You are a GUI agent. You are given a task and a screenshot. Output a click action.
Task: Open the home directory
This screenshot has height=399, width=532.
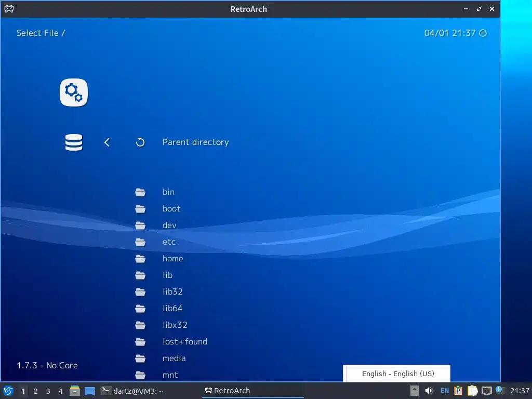point(172,259)
